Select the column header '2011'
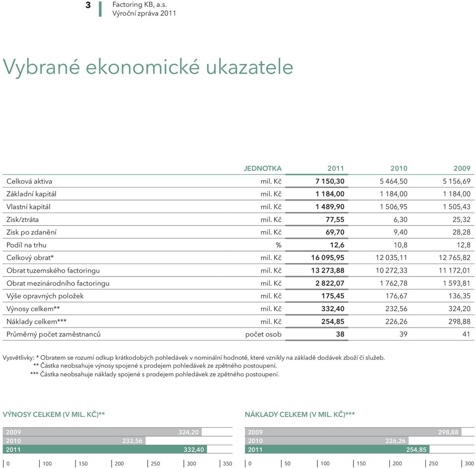Screen dimensions: 476x468 (x=336, y=168)
